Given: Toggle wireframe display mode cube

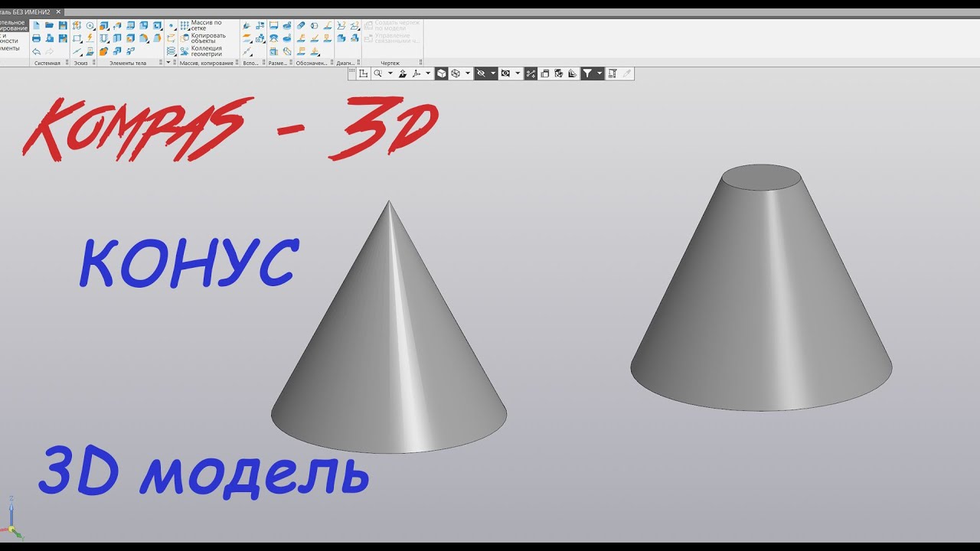Looking at the screenshot, I should pyautogui.click(x=456, y=73).
